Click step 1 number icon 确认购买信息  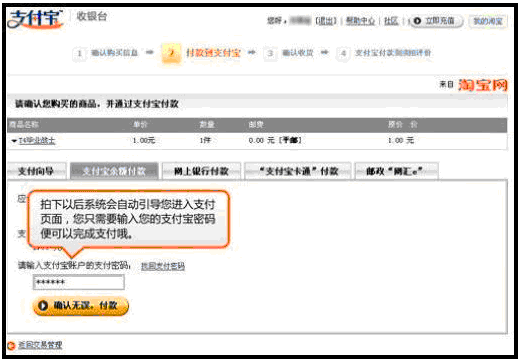click(79, 53)
